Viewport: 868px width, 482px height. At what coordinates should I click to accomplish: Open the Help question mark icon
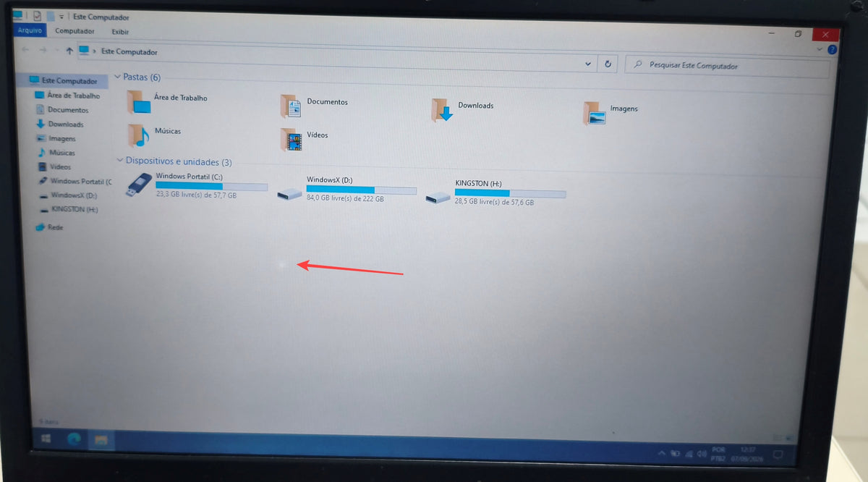tap(832, 50)
